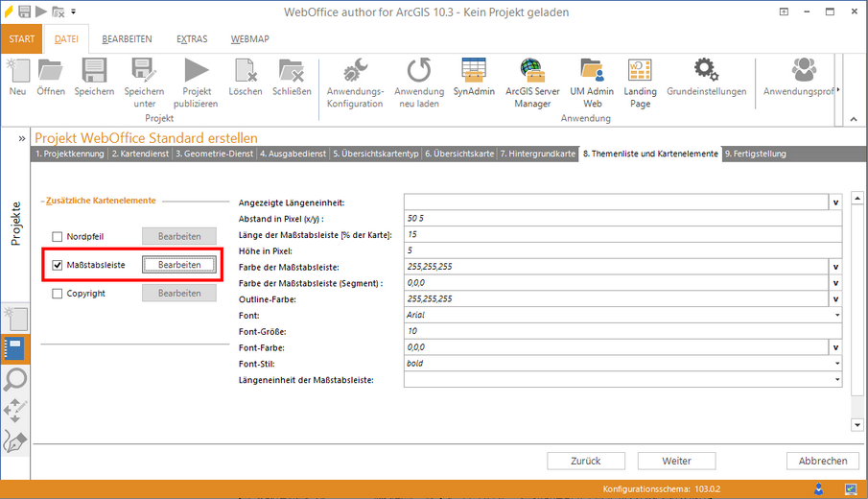
Task: Click the magnifier icon in left sidebar
Action: pyautogui.click(x=16, y=380)
